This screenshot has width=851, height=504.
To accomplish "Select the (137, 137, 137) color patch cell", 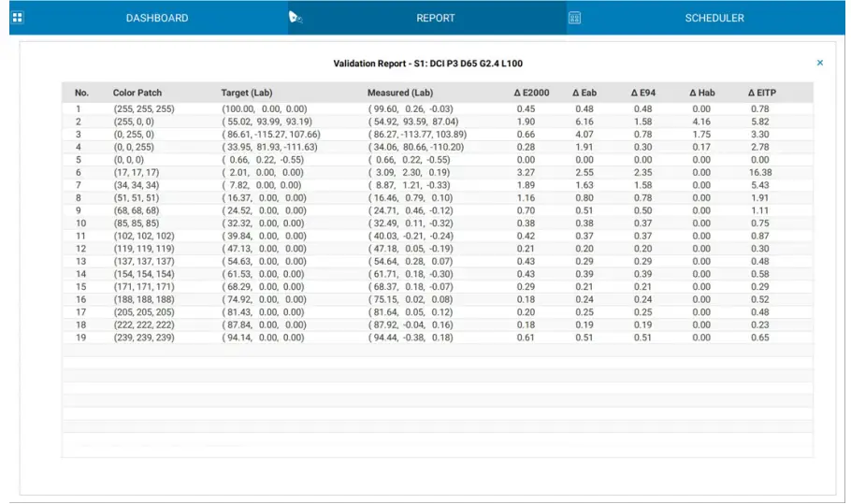I will pyautogui.click(x=144, y=262).
